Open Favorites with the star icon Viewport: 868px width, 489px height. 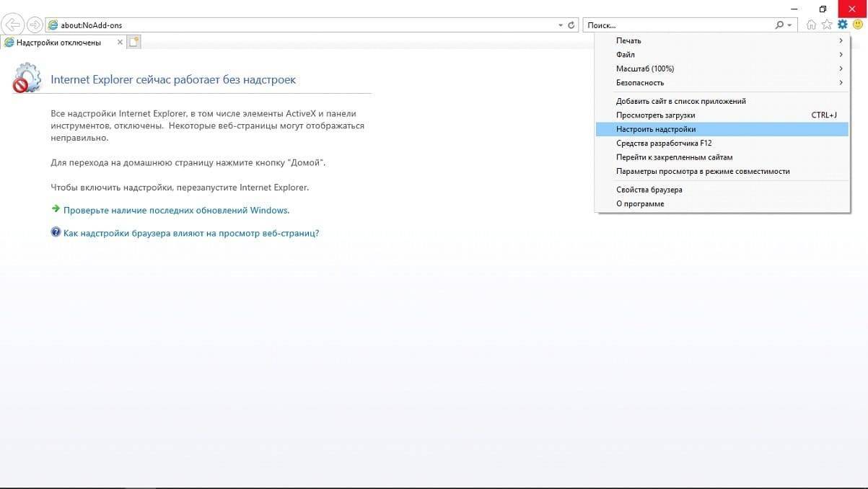pos(827,25)
